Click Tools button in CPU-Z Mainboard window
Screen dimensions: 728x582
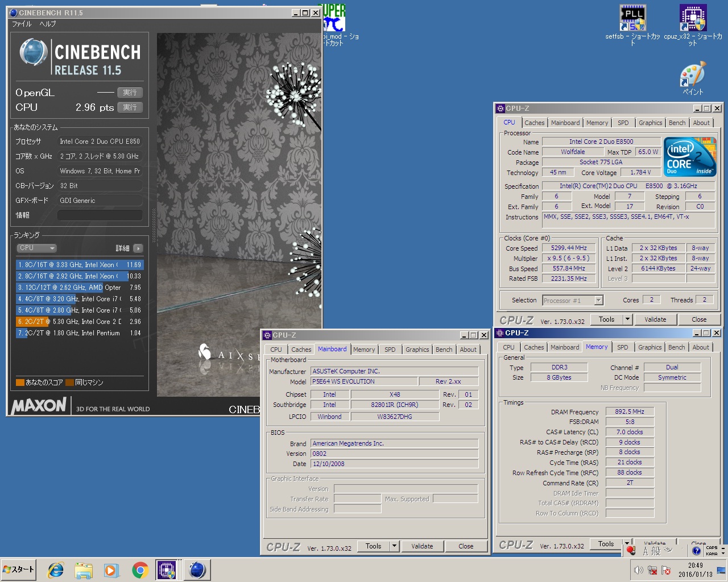coord(373,546)
